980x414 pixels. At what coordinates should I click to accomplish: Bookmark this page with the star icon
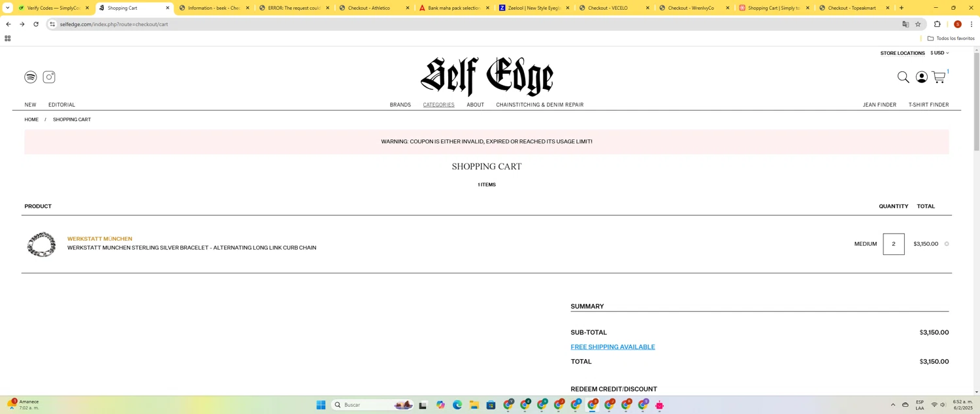click(x=918, y=24)
